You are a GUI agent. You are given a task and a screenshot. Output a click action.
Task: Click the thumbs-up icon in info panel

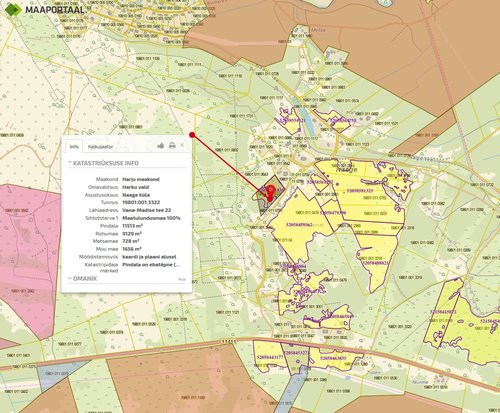(161, 145)
